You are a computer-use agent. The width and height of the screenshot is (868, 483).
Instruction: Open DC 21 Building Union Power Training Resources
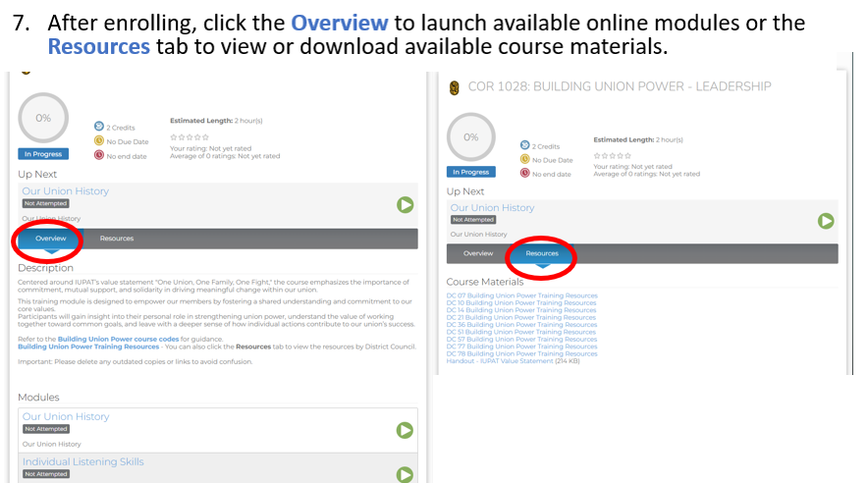[521, 317]
